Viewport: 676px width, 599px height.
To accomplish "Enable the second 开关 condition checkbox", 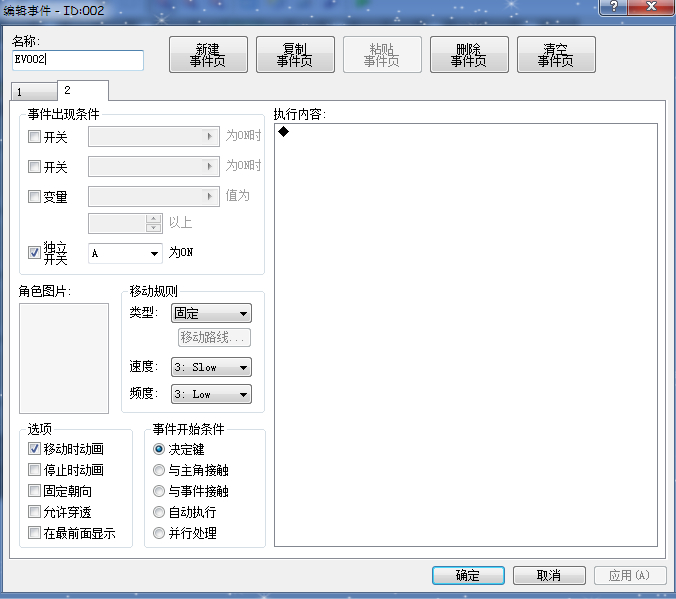I will [x=34, y=166].
